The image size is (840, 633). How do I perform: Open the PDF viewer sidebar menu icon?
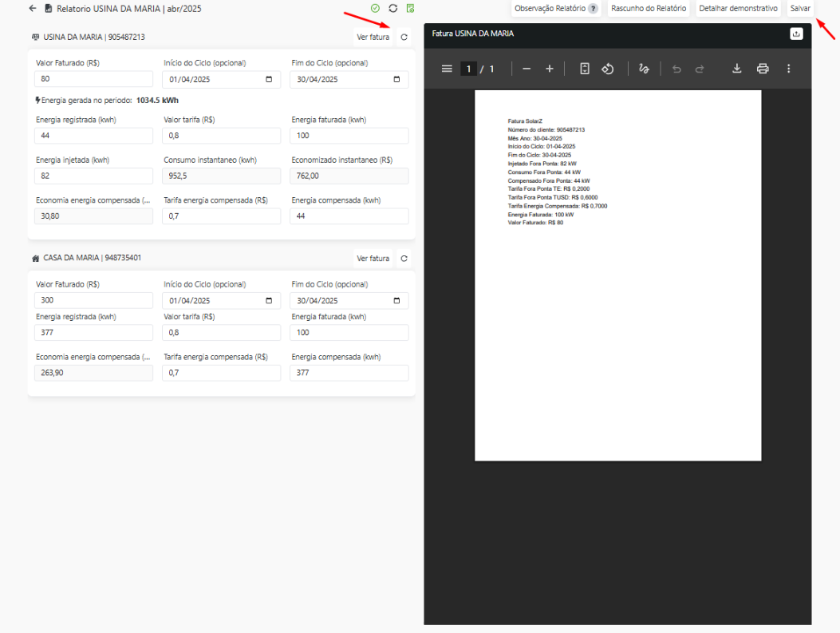[447, 69]
